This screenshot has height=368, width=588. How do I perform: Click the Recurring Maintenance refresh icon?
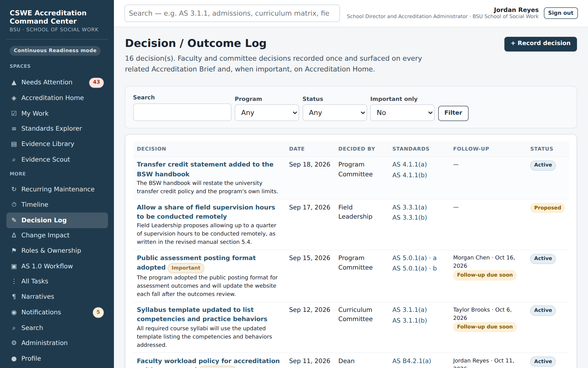pyautogui.click(x=14, y=189)
